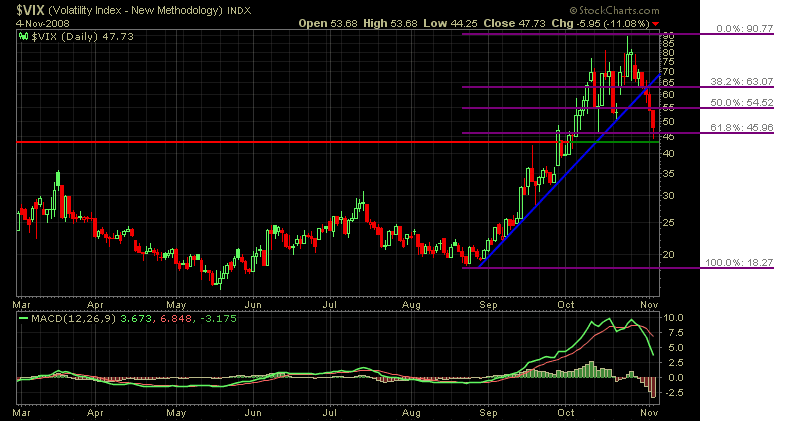Image resolution: width=800 pixels, height=421 pixels.
Task: Click the 'Low 44.25' value
Action: [450, 23]
